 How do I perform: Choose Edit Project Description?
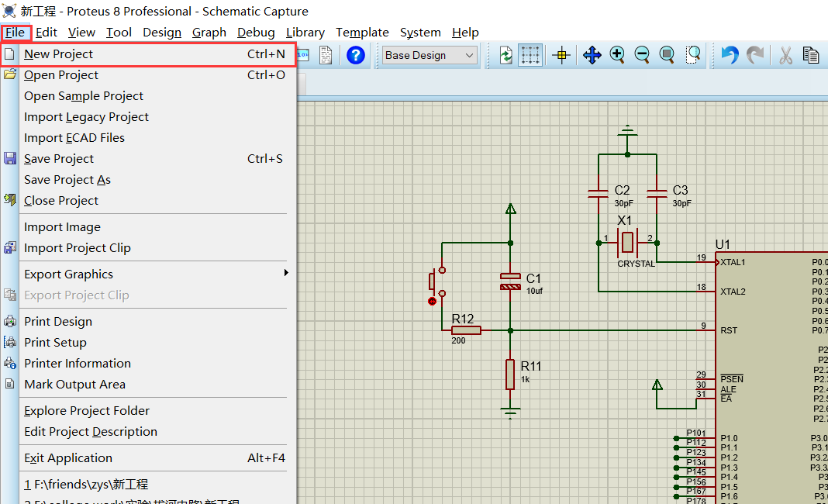(x=148, y=432)
